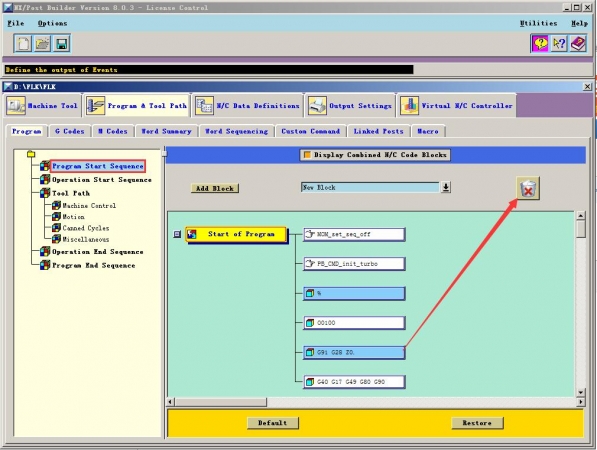Click the New file toolbar icon

tap(23, 44)
